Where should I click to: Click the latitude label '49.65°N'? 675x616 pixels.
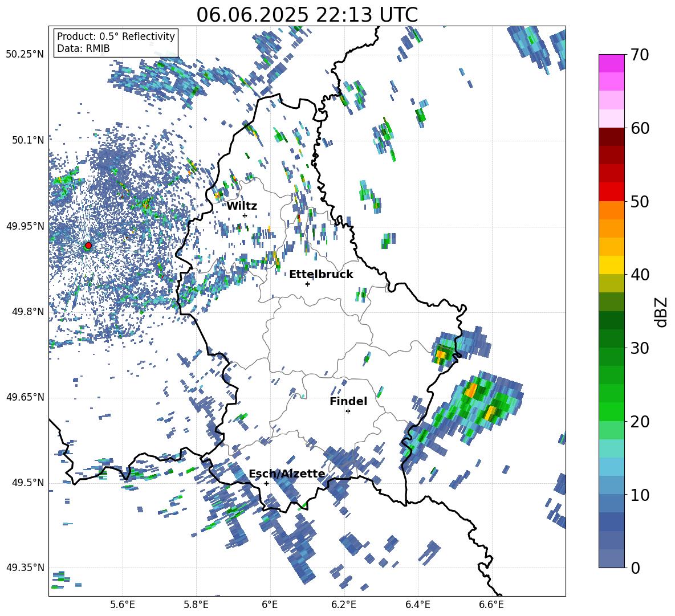point(25,397)
